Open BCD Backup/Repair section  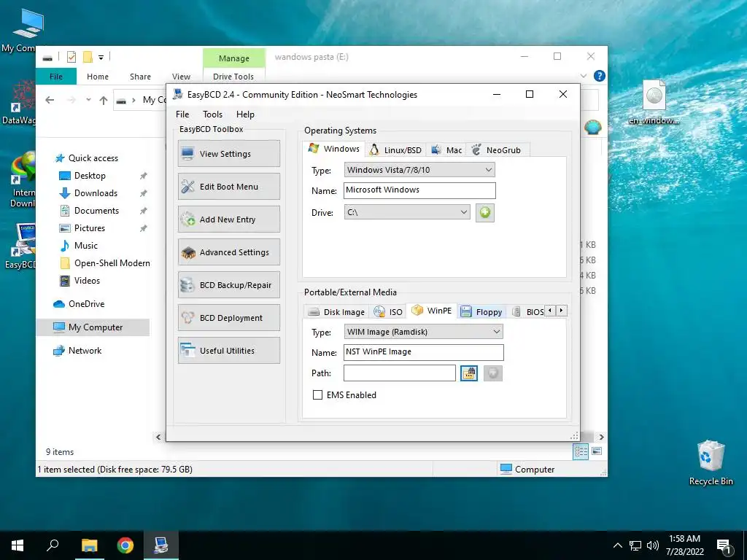coord(228,285)
